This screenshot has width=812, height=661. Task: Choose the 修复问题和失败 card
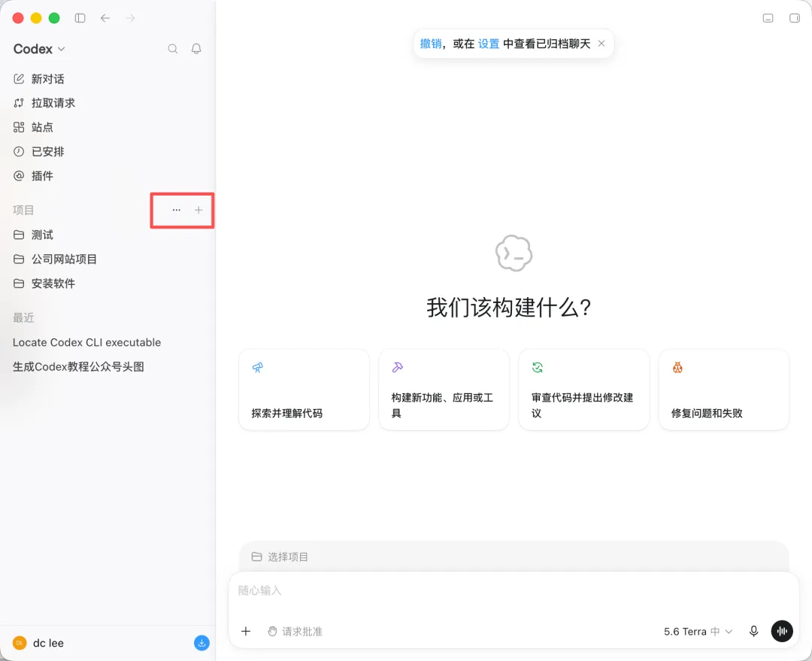pos(723,390)
